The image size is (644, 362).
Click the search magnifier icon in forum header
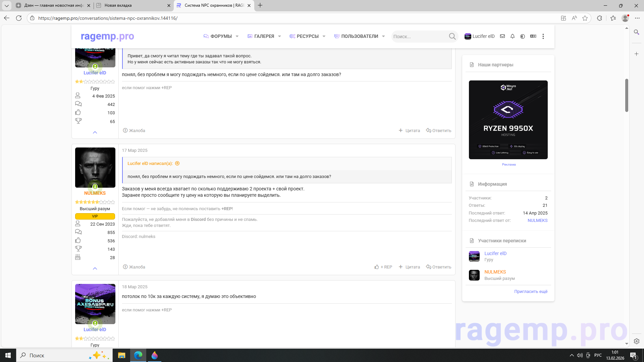click(452, 36)
